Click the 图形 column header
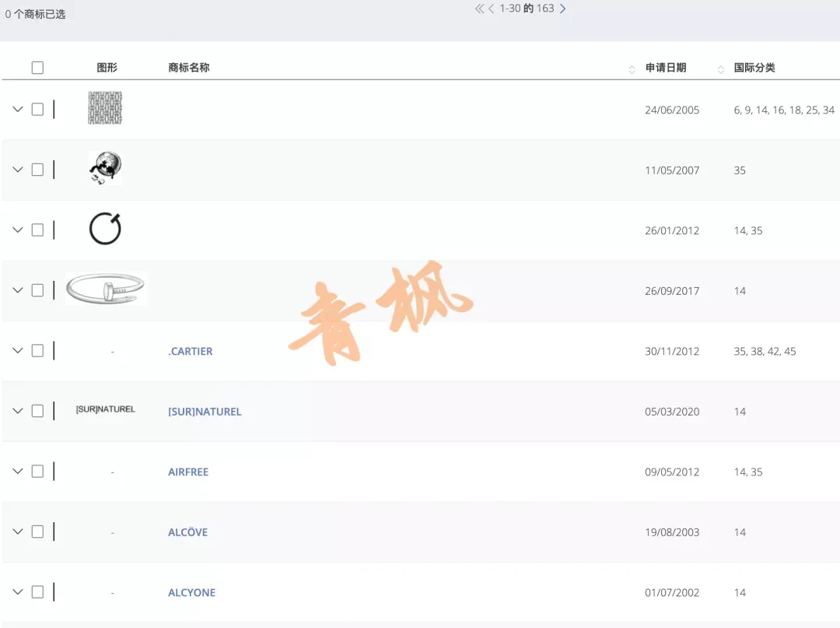 coord(107,68)
